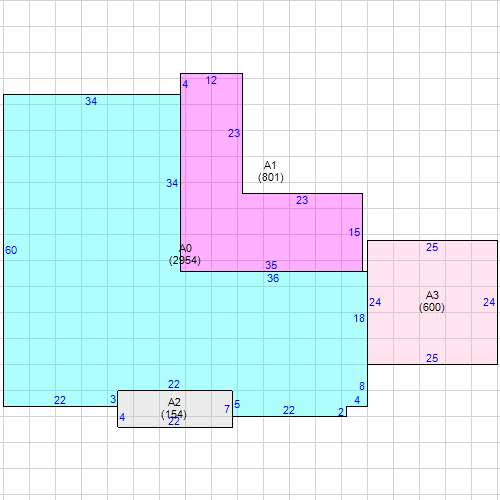The height and width of the screenshot is (500, 500).
Task: Click the 3 dimension left of gray area
Action: point(113,399)
